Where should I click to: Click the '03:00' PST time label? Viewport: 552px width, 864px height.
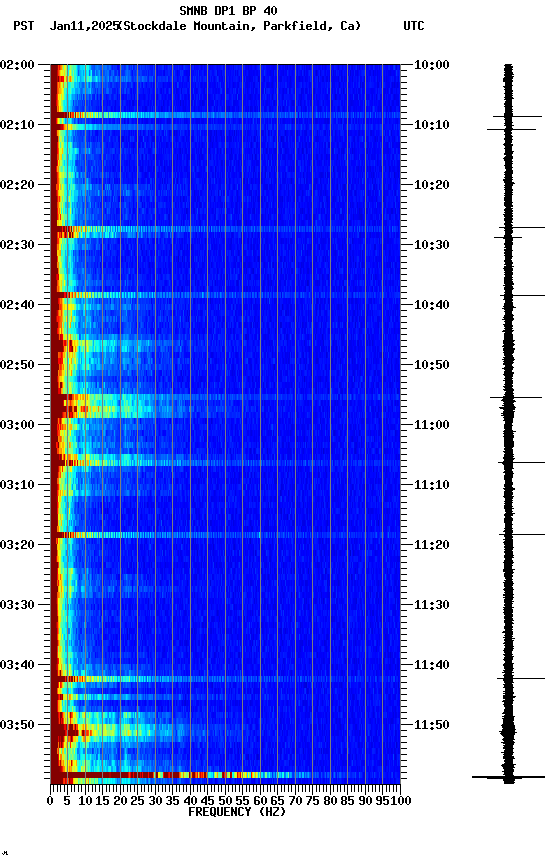[x=17, y=425]
